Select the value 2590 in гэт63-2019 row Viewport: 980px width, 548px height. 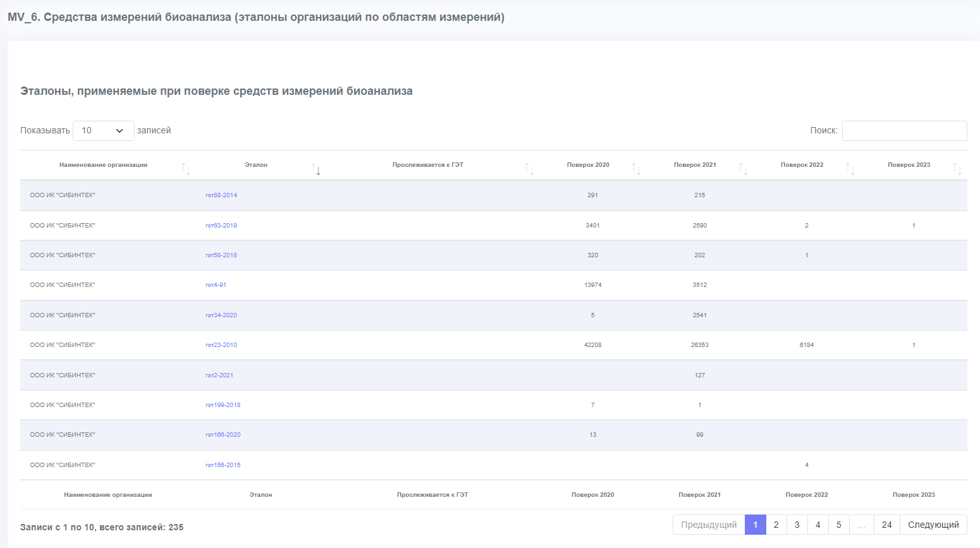click(x=700, y=226)
